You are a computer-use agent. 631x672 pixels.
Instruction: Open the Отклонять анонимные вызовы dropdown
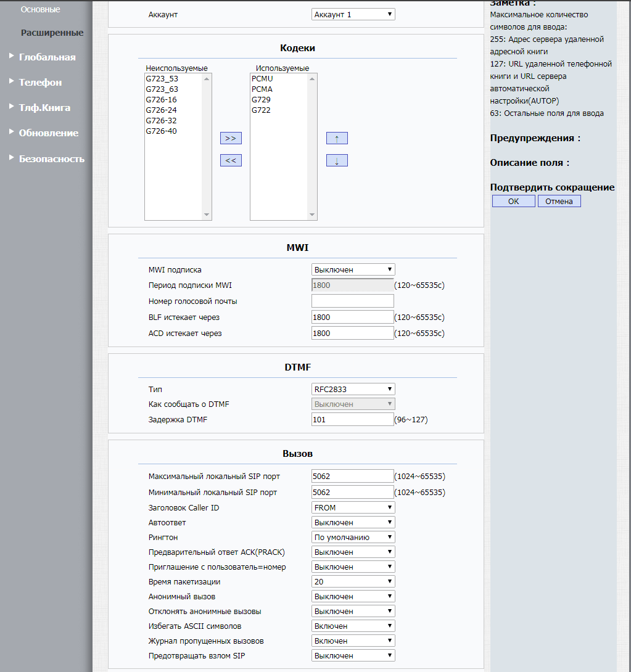coord(353,611)
